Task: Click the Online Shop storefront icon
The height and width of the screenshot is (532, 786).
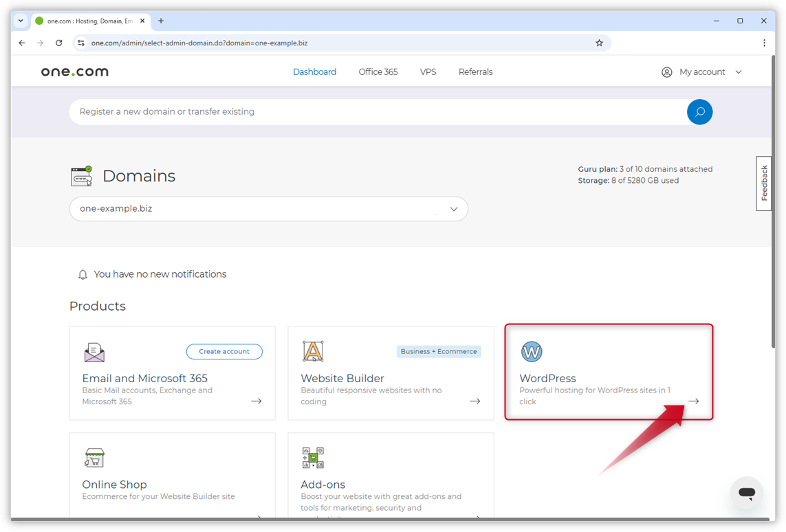Action: (x=94, y=457)
